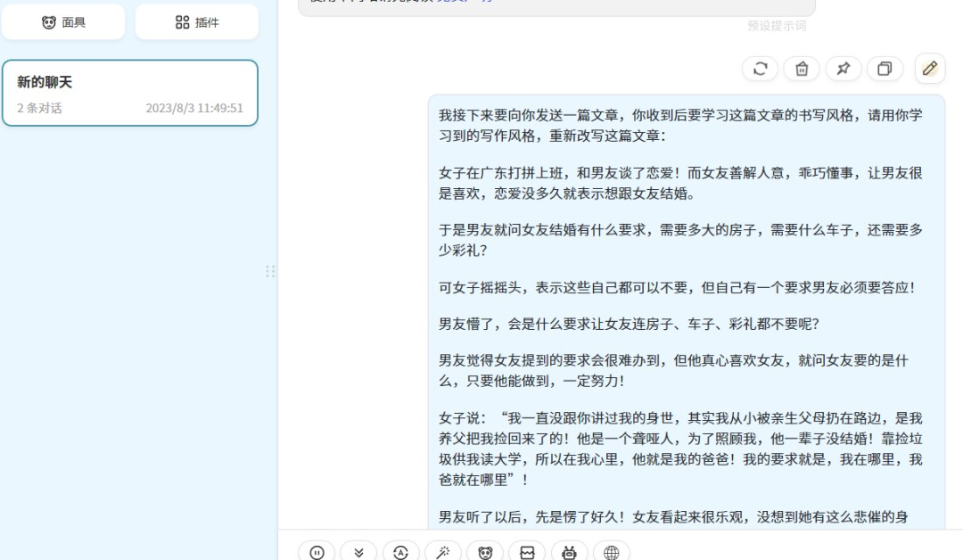Viewport: 963px width, 560px height.
Task: Select the 新的聊天 conversation
Action: pyautogui.click(x=130, y=92)
